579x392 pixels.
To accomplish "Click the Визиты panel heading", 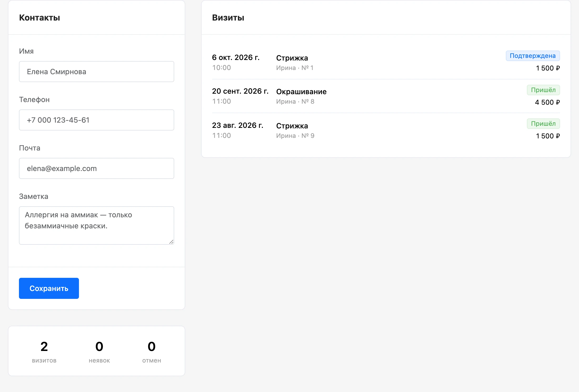I will click(228, 18).
